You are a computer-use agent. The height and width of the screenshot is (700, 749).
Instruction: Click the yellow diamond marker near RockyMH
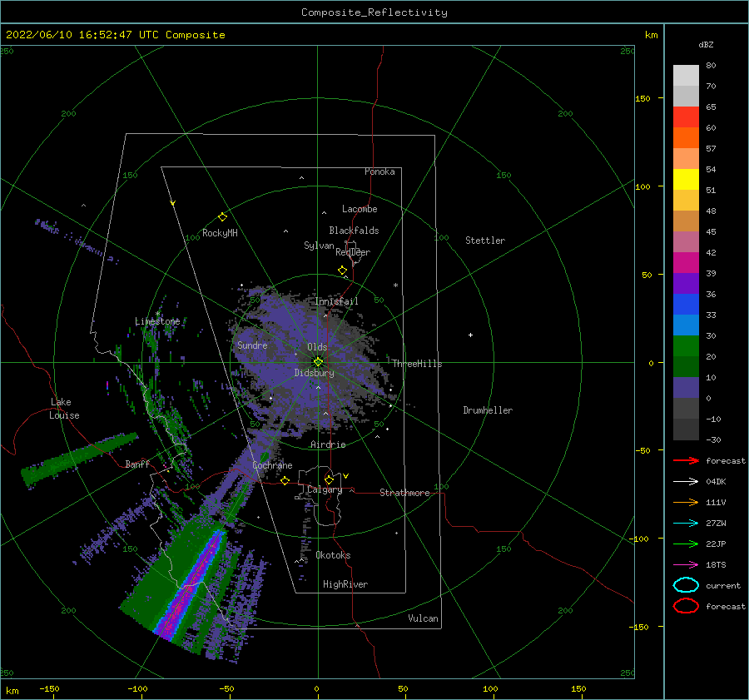click(222, 217)
